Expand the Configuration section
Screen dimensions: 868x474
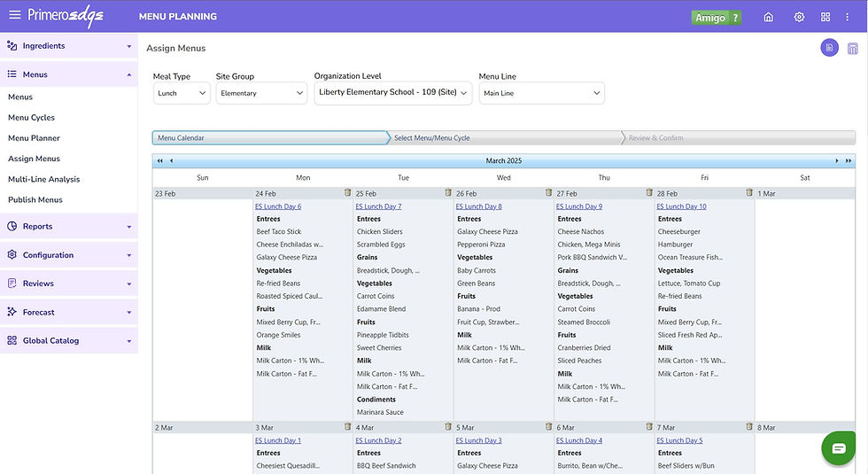[129, 255]
